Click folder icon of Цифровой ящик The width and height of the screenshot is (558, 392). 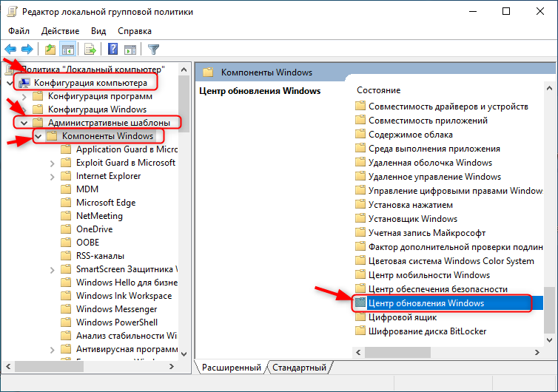(x=360, y=317)
